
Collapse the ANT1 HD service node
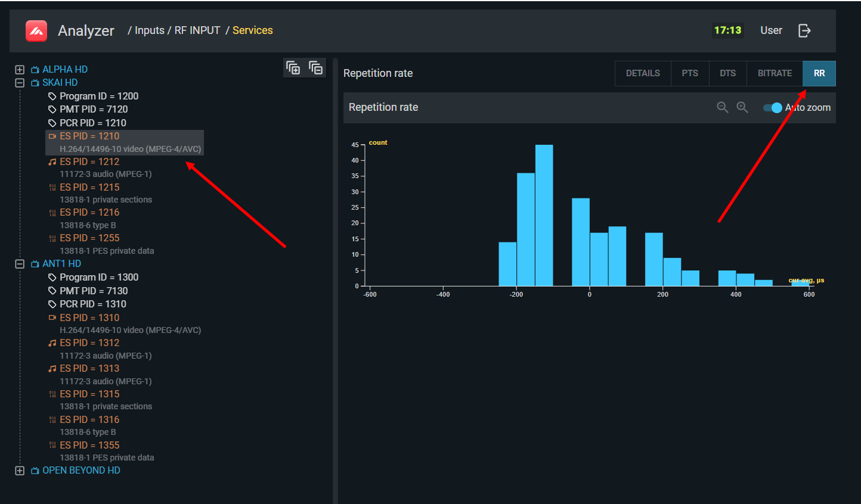coord(20,264)
